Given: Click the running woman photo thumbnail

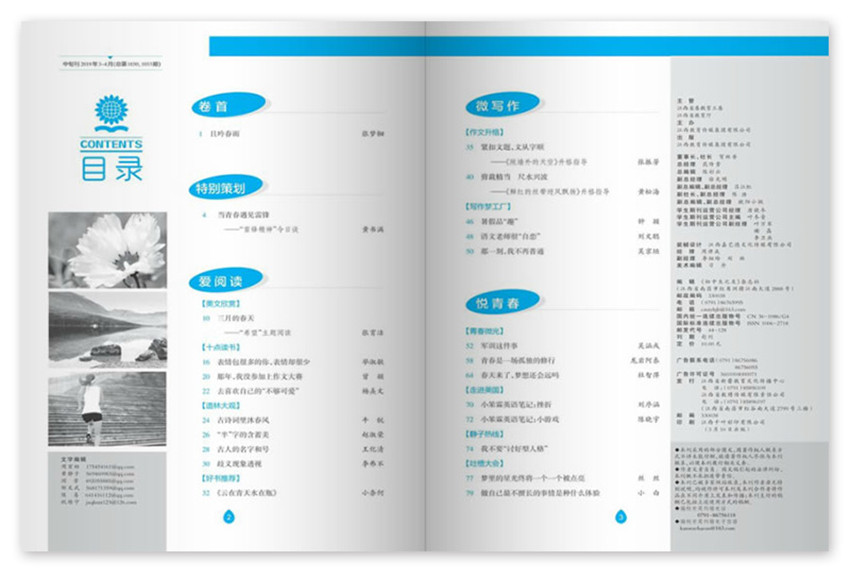Looking at the screenshot, I should click(107, 407).
